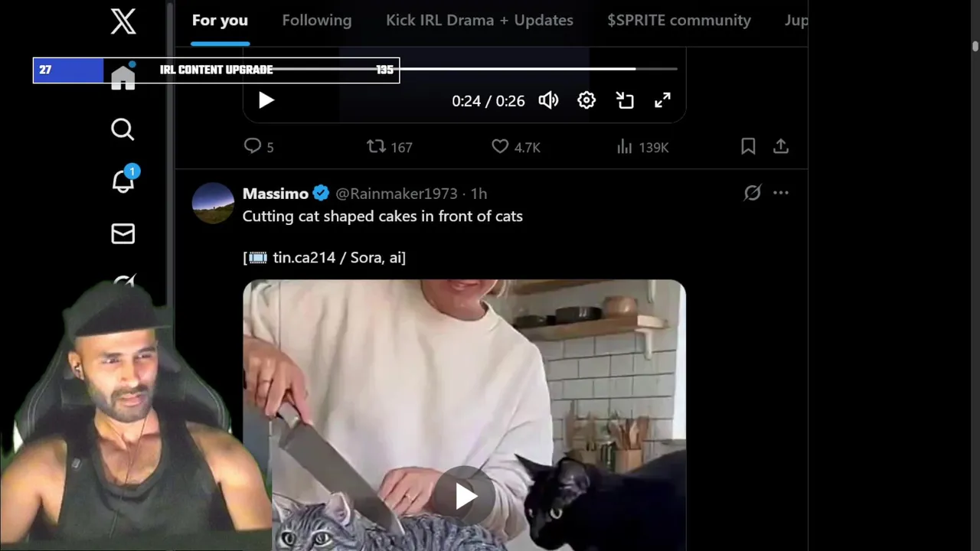Open Notifications bell with one unread
980x551 pixels.
(x=123, y=180)
